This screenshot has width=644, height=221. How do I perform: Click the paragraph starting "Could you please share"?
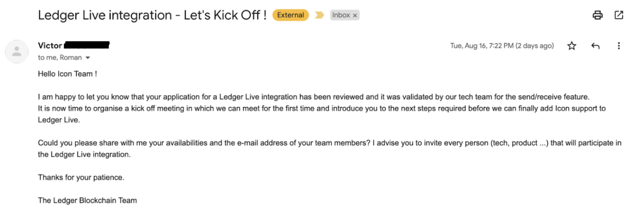coord(267,143)
